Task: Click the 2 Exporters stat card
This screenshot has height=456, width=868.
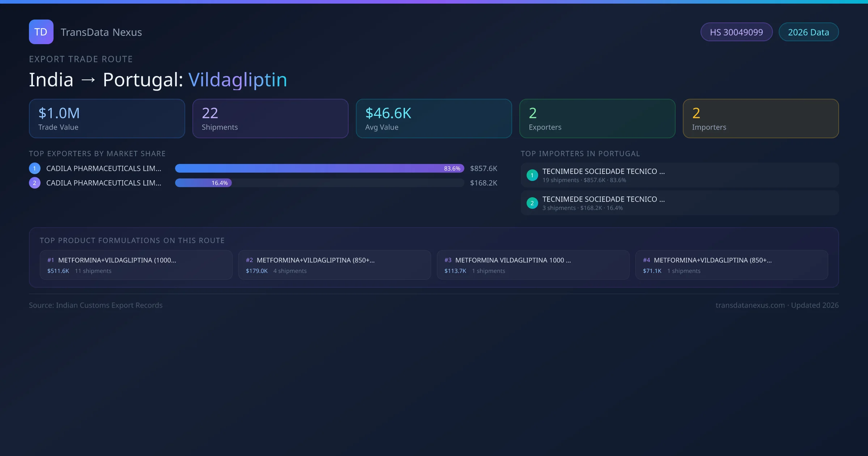Action: coord(597,119)
